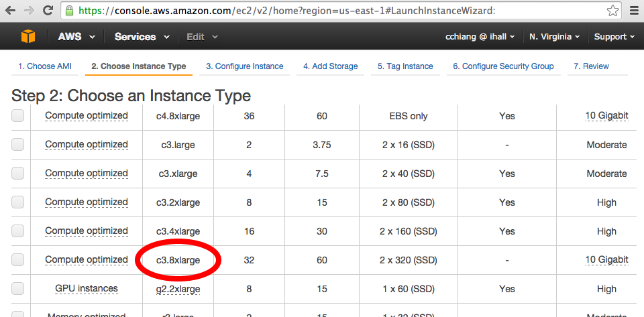Viewport: 644px width, 317px height.
Task: Click the c3.xlarge type cell
Action: 178,174
